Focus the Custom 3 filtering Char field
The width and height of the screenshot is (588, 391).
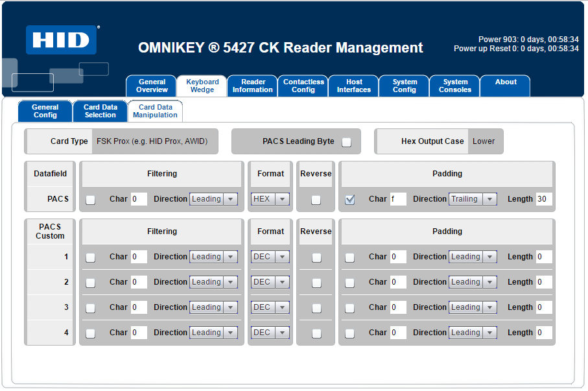pos(139,307)
